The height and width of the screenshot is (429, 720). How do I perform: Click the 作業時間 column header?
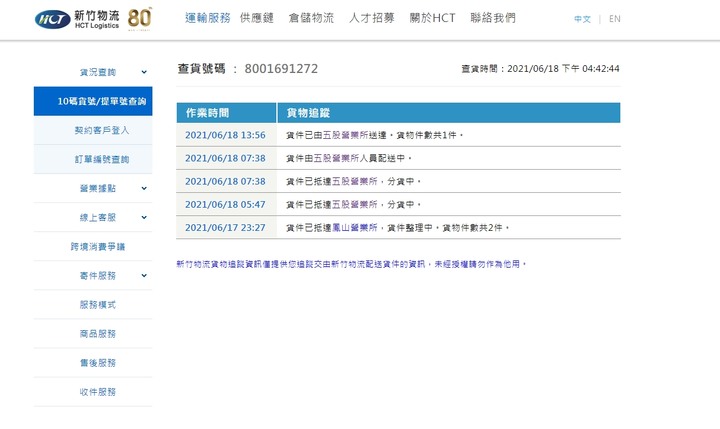click(x=227, y=113)
